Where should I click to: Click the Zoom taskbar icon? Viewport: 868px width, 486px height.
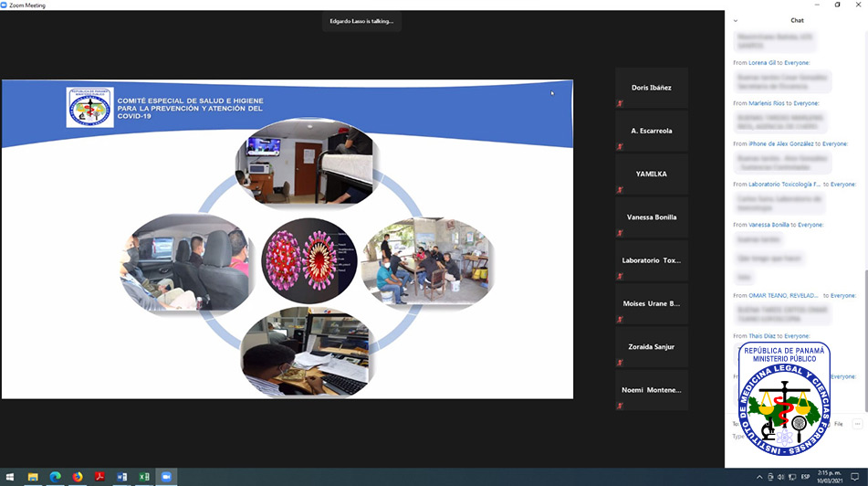coord(166,477)
